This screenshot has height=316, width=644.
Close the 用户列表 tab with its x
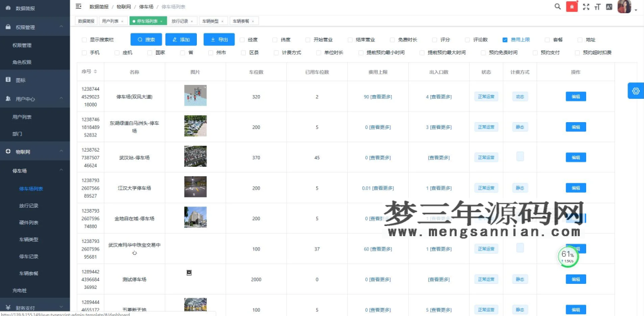[122, 21]
